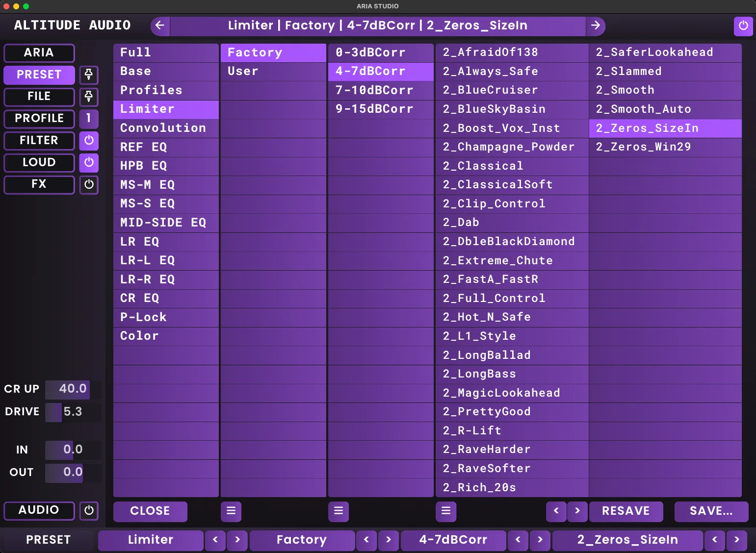Disable the LOUD section power toggle

pyautogui.click(x=89, y=163)
